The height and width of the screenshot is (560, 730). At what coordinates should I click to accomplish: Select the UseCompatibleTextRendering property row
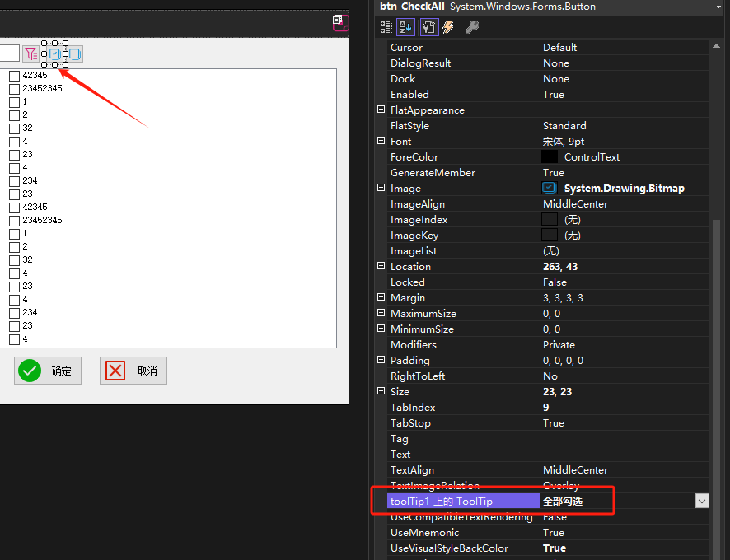pyautogui.click(x=548, y=516)
